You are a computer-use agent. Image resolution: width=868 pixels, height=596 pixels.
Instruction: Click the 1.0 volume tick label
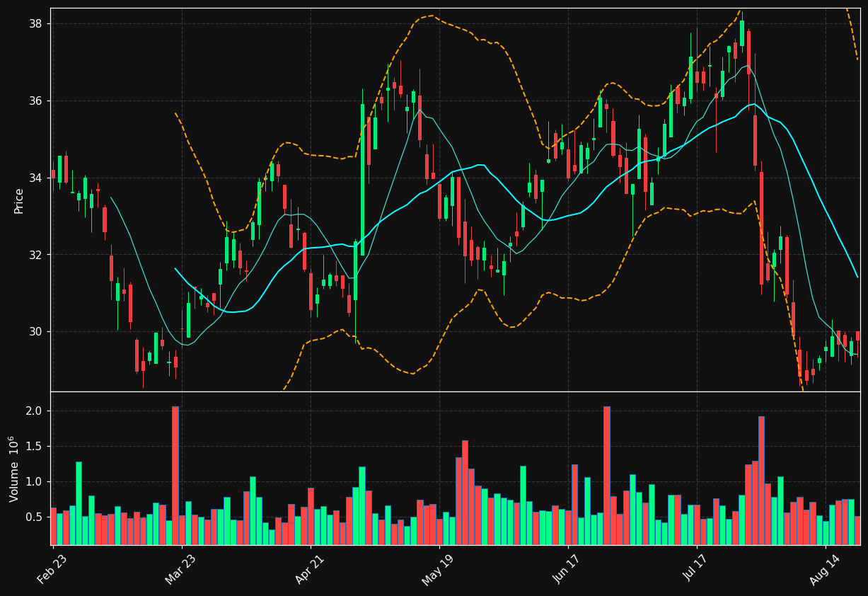(35, 482)
